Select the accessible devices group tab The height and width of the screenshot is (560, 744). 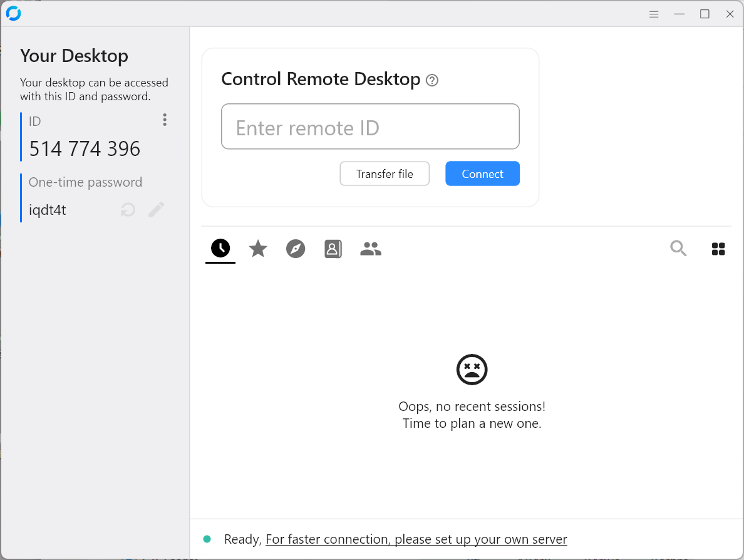(x=371, y=249)
